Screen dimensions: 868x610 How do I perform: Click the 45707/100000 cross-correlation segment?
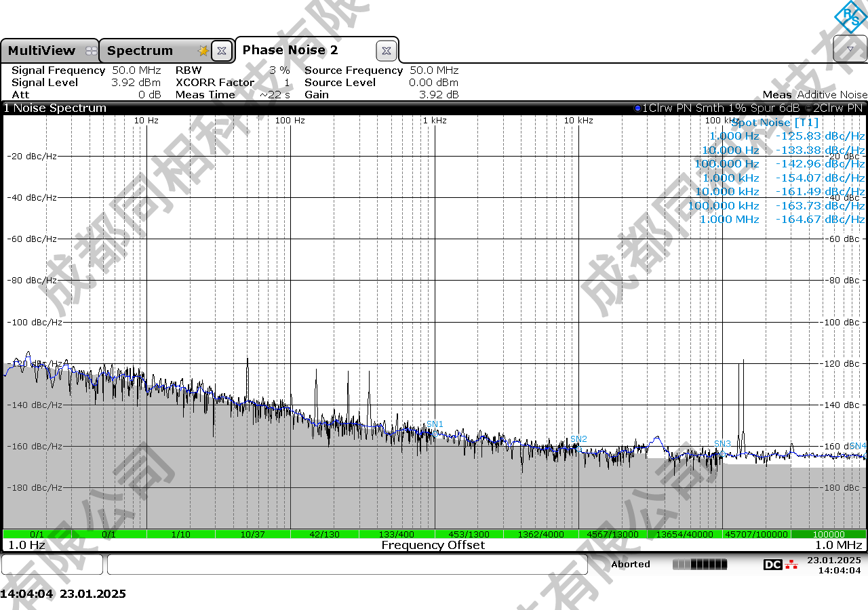tap(756, 534)
